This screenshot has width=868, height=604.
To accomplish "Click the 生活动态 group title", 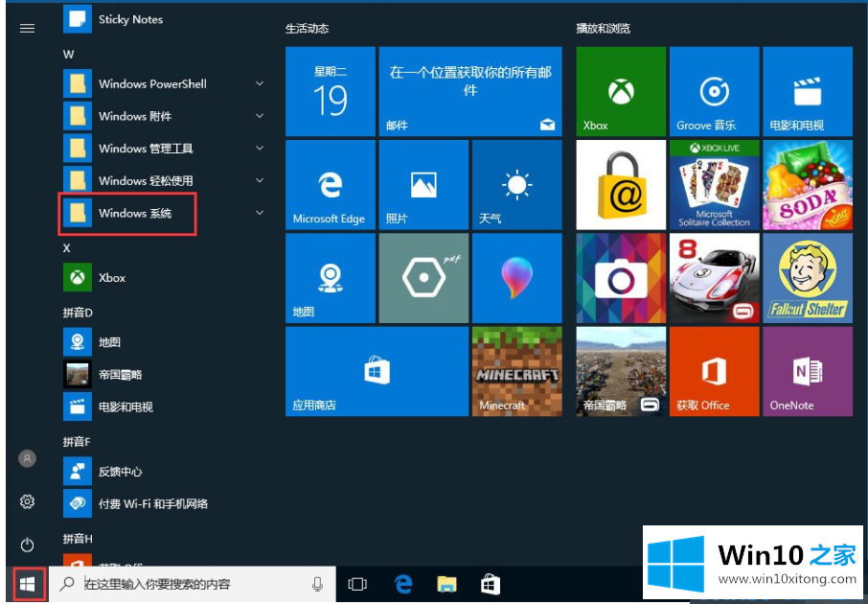I will tap(308, 28).
